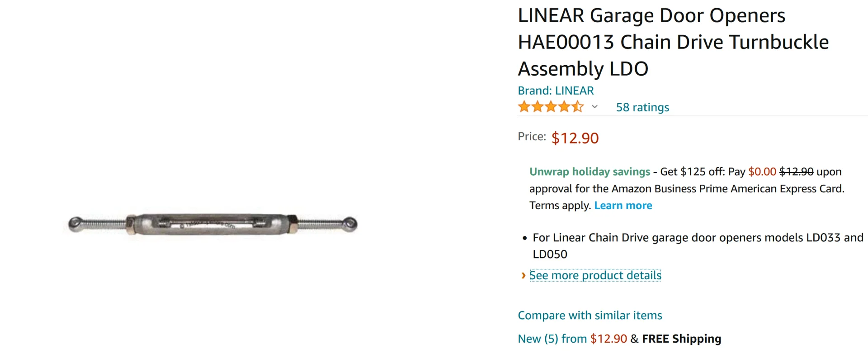Expand the ratings breakdown chevron

pyautogui.click(x=595, y=107)
